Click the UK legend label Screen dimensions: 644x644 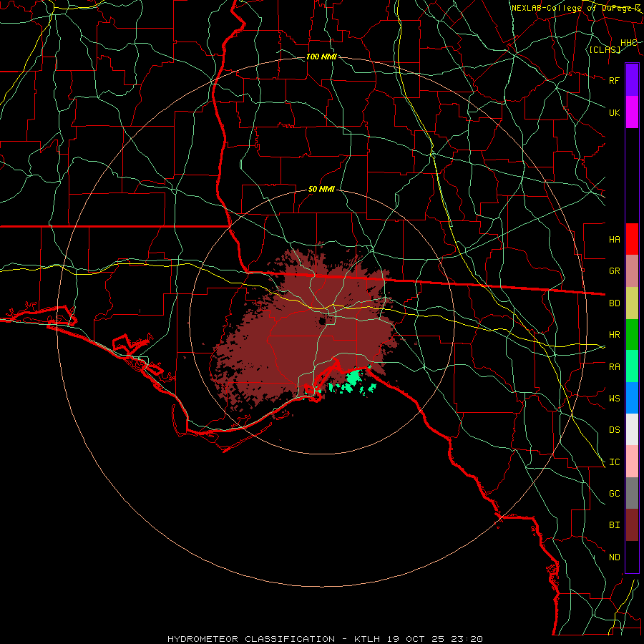pyautogui.click(x=615, y=112)
